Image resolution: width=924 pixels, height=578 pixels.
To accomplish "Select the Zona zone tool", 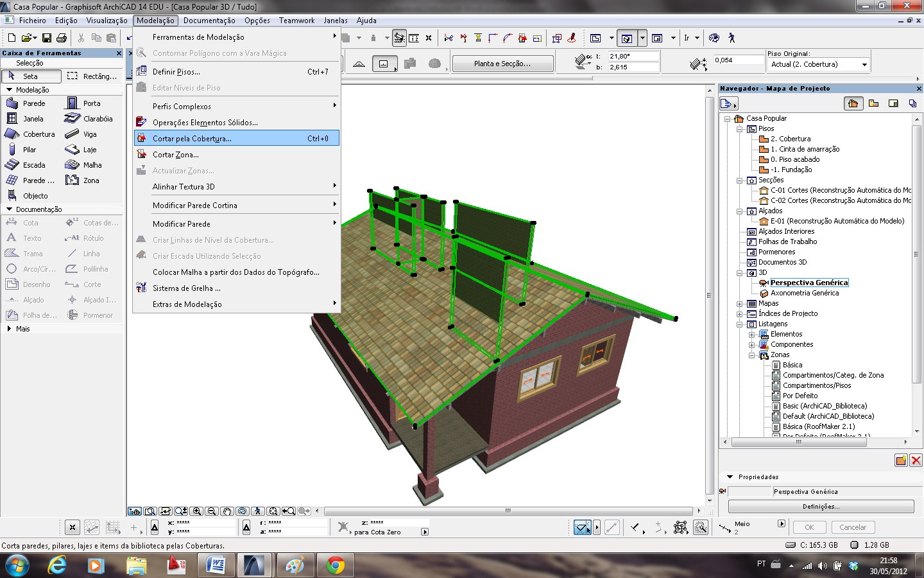I will [x=91, y=180].
